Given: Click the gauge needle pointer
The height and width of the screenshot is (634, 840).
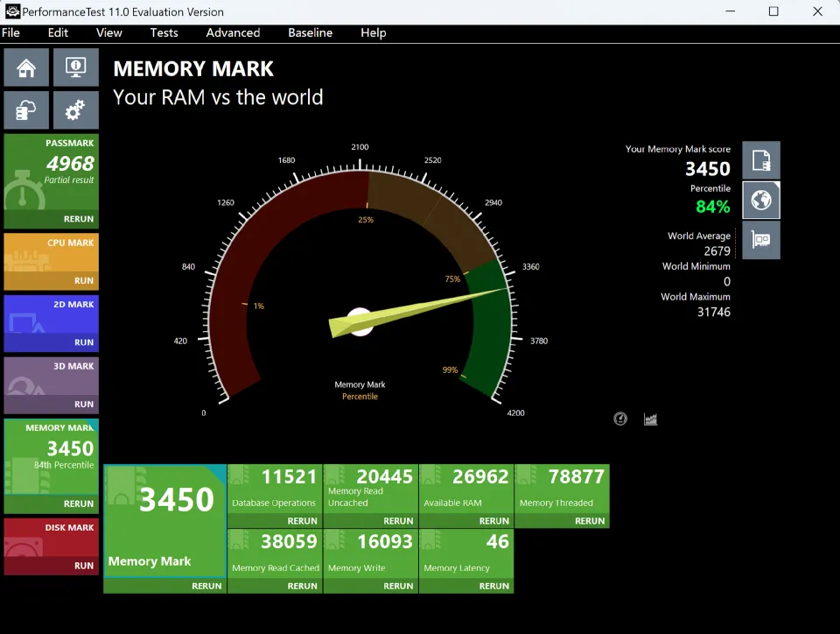Looking at the screenshot, I should pyautogui.click(x=418, y=313).
